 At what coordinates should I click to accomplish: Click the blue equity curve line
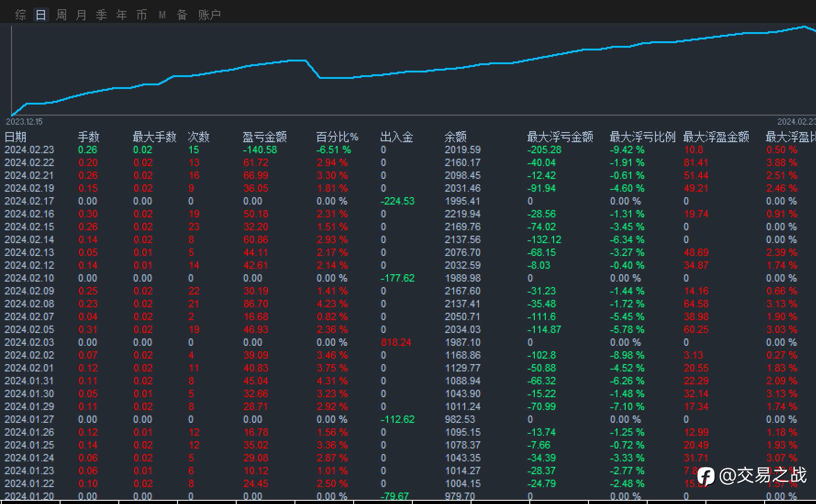coord(413,72)
